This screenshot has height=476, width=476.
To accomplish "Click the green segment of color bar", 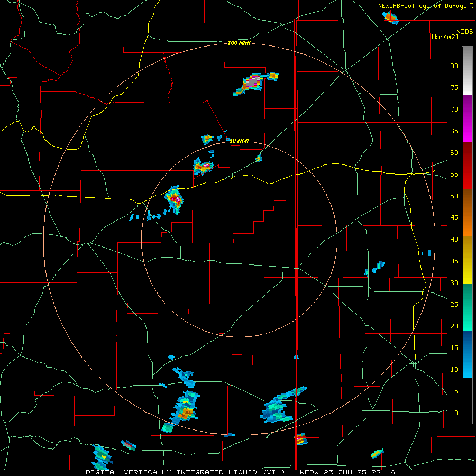I will click(467, 307).
